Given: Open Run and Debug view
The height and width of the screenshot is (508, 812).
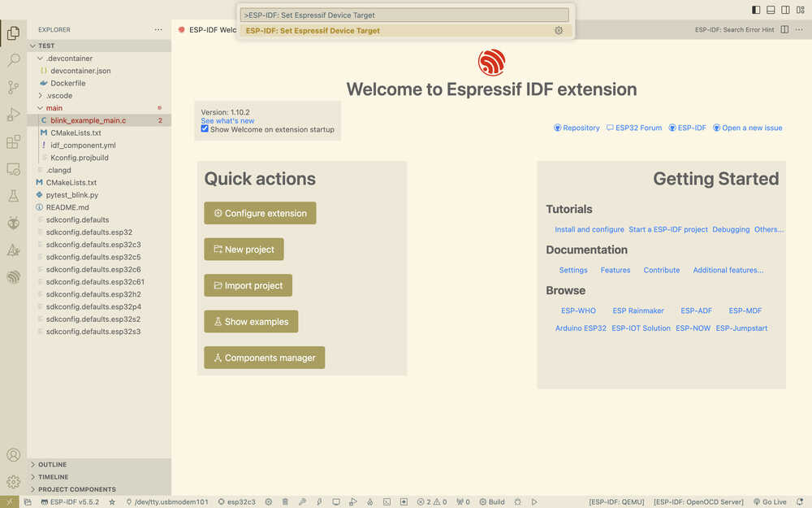Looking at the screenshot, I should [x=13, y=115].
